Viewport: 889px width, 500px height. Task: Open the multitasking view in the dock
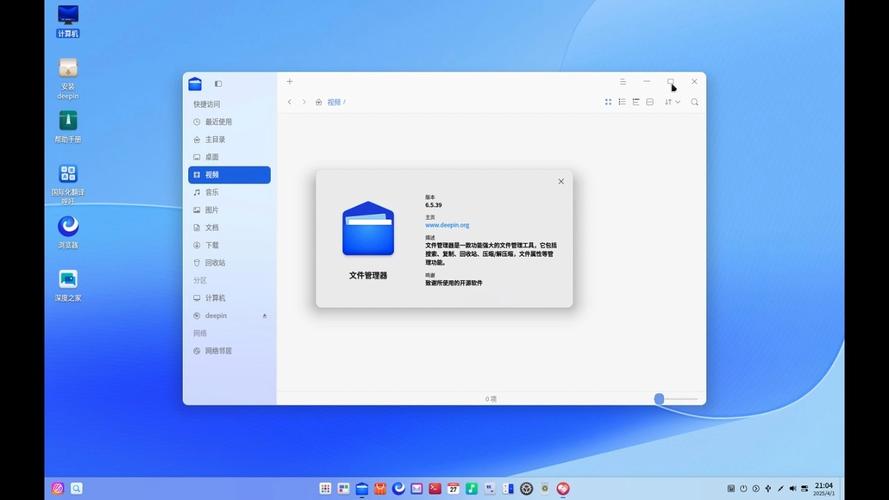click(344, 488)
